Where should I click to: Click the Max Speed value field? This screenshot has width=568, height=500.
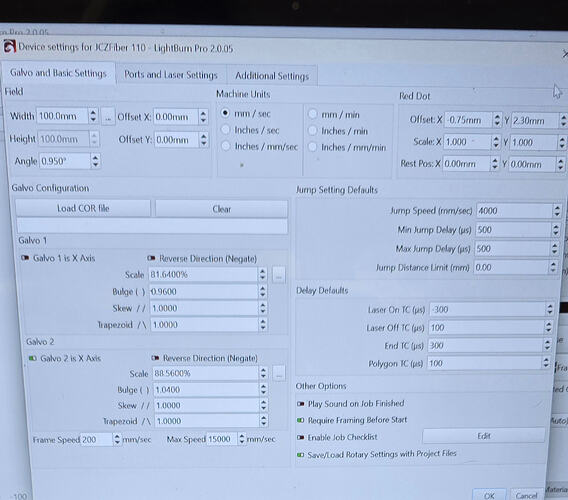tap(222, 439)
